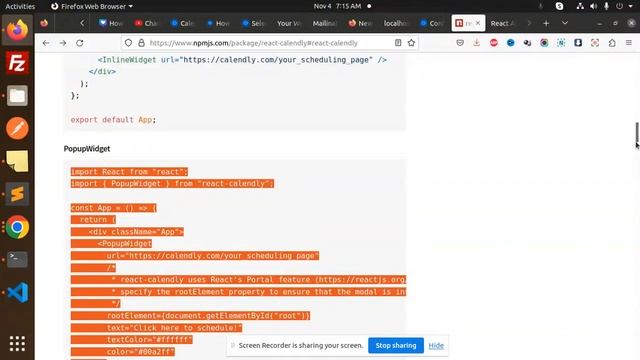Go back to the previous page
The height and width of the screenshot is (360, 640).
(46, 43)
